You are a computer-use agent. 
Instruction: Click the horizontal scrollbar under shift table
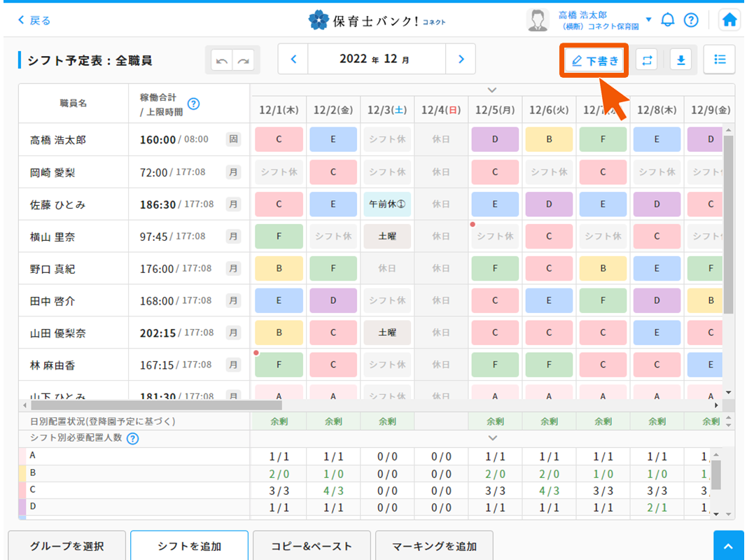[156, 405]
